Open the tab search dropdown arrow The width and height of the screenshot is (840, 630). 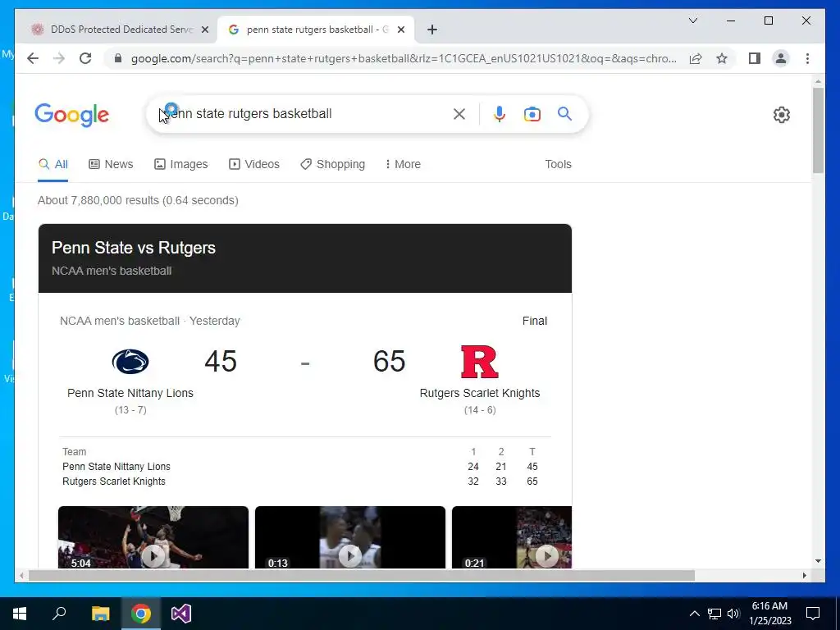point(692,21)
